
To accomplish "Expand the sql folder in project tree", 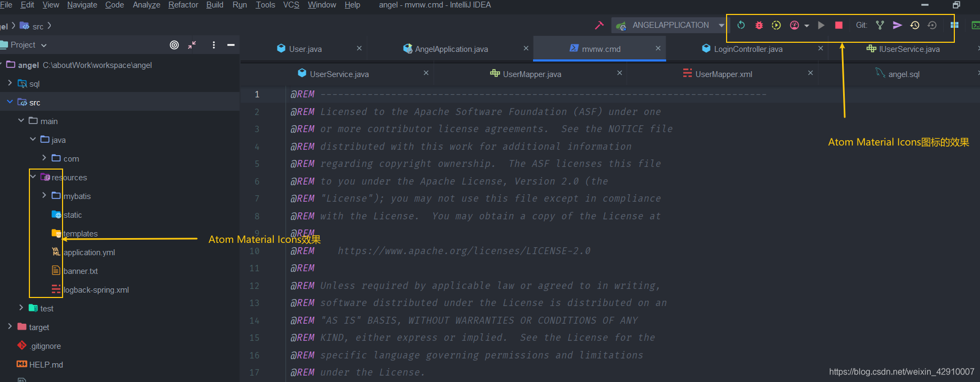I will [x=10, y=83].
